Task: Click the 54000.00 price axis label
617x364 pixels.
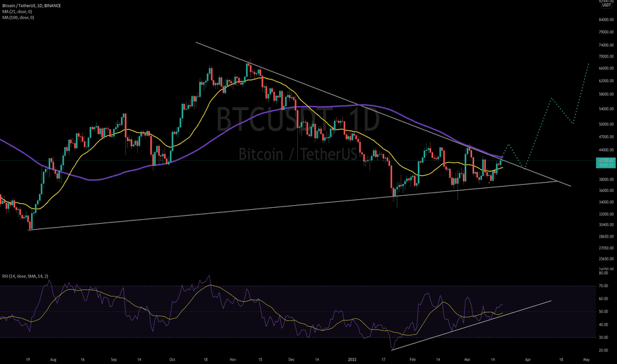Action: pyautogui.click(x=606, y=109)
